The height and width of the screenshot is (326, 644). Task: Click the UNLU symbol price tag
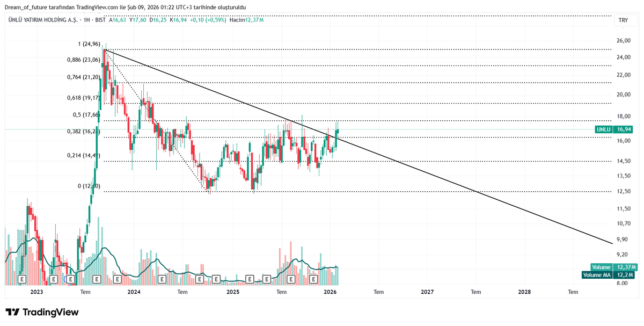click(x=604, y=129)
